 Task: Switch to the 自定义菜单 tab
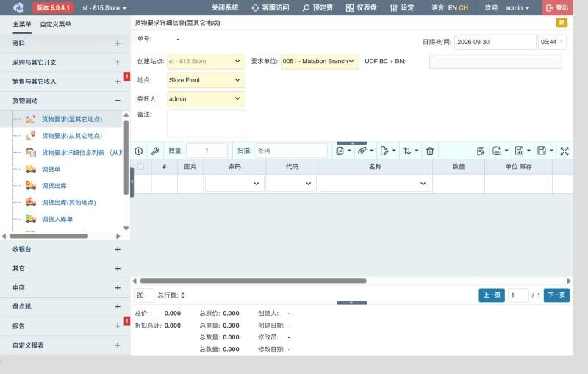tap(56, 24)
